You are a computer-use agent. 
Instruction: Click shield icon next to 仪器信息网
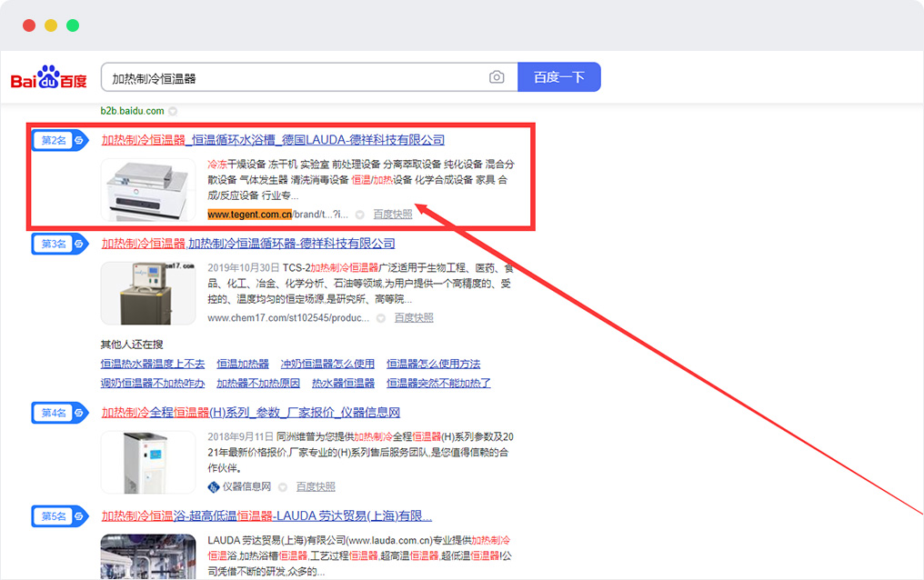[283, 487]
